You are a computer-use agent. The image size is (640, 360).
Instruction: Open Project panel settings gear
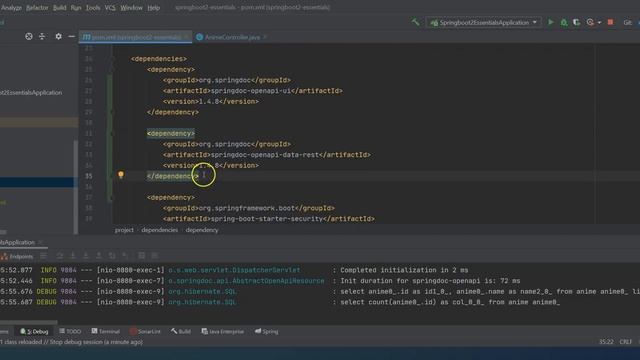coord(58,36)
